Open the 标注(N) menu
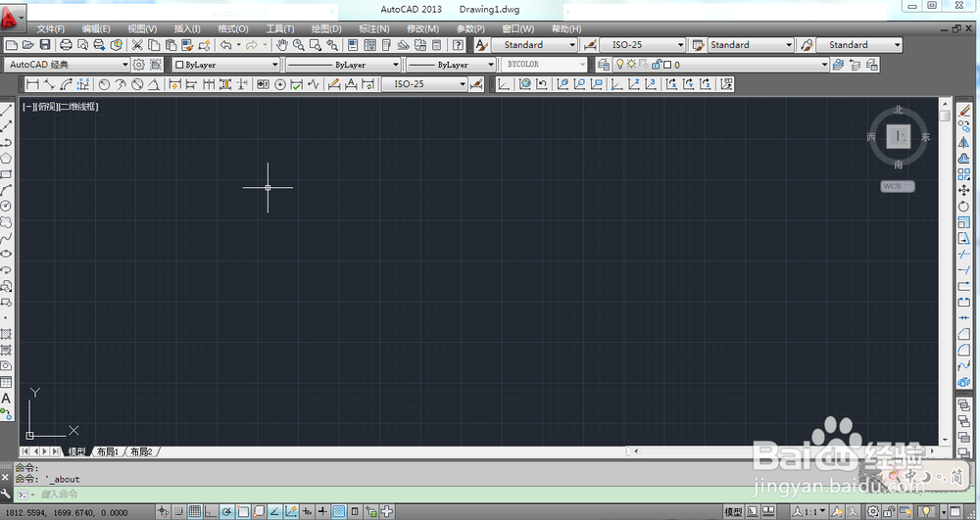Image resolution: width=980 pixels, height=520 pixels. (374, 28)
